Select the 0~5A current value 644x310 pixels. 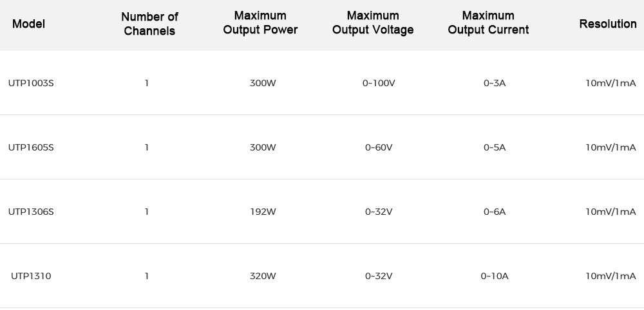point(495,147)
